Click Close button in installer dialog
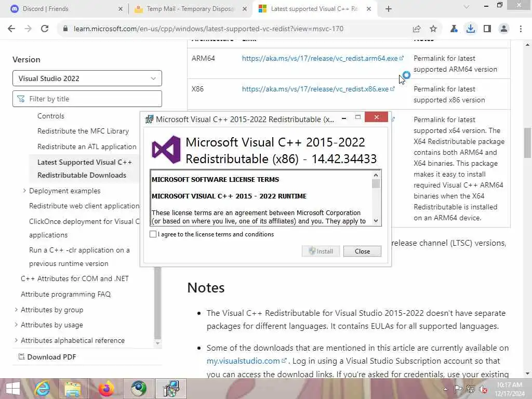Viewport: 532px width, 399px height. [362, 251]
